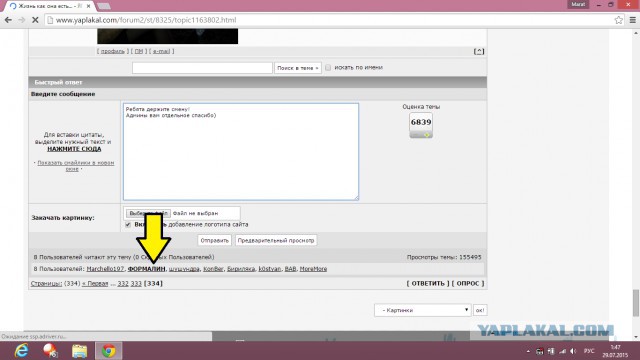Click the topic search text field
640x360 pixels.
(x=202, y=68)
